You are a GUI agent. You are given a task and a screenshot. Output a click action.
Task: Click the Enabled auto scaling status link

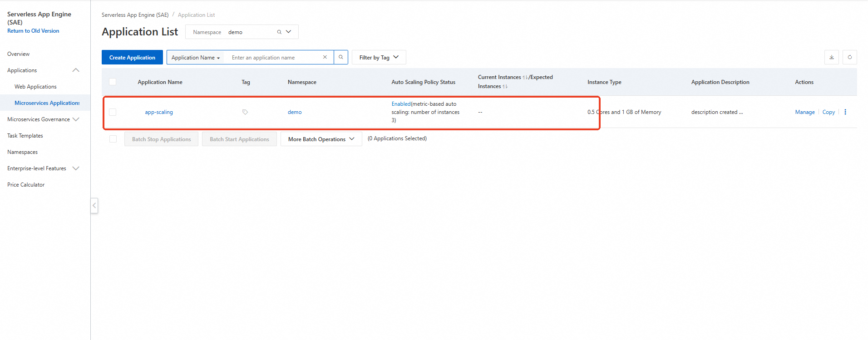[x=401, y=104]
